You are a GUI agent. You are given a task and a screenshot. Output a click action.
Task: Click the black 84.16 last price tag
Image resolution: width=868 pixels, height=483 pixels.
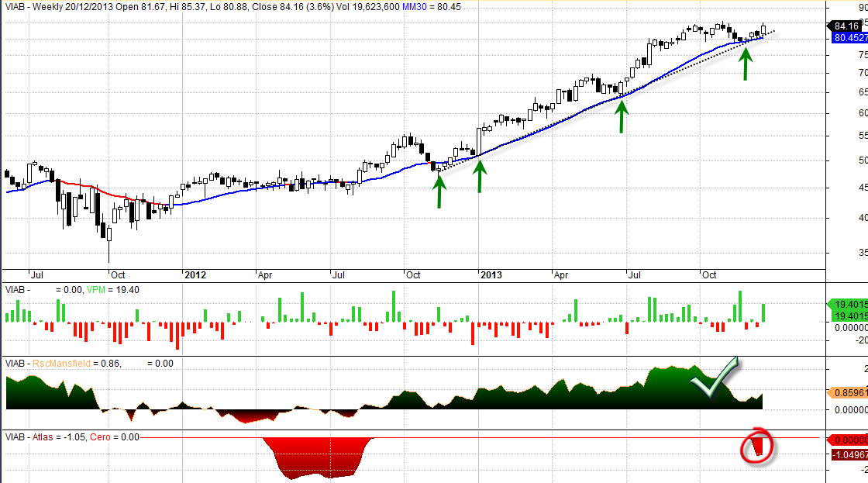[x=847, y=26]
